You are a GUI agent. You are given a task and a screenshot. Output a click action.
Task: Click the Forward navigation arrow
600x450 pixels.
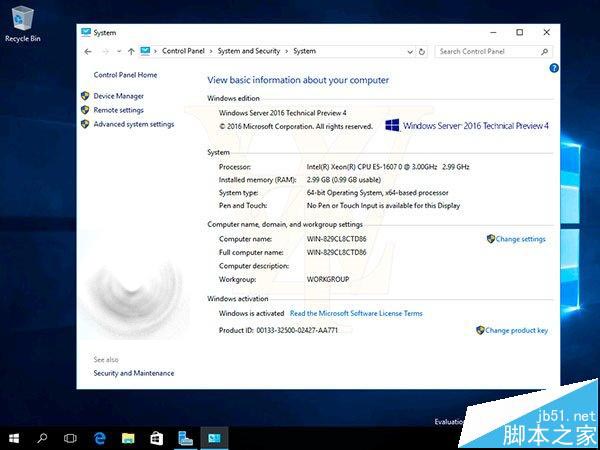106,51
